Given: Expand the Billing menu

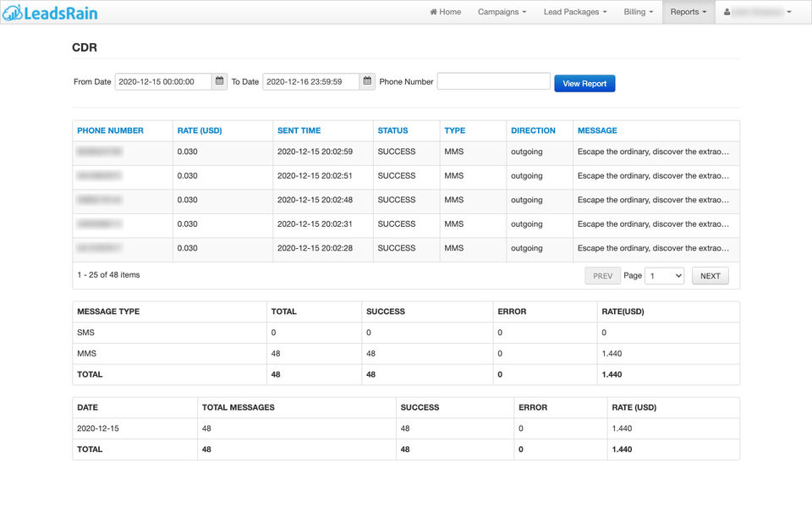Looking at the screenshot, I should coord(638,12).
